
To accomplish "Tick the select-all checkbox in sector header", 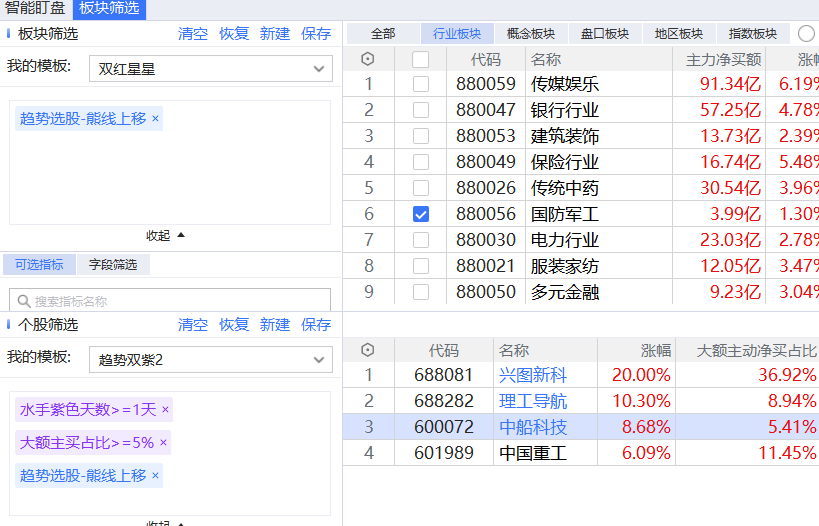I will (420, 59).
